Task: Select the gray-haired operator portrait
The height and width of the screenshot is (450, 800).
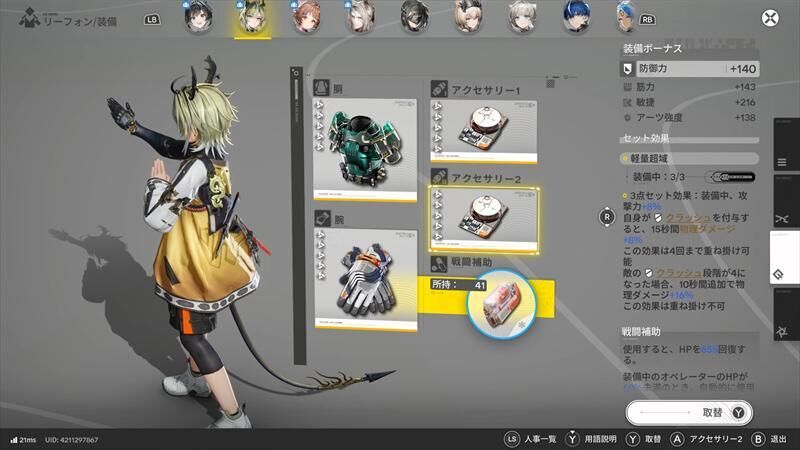Action: (523, 17)
